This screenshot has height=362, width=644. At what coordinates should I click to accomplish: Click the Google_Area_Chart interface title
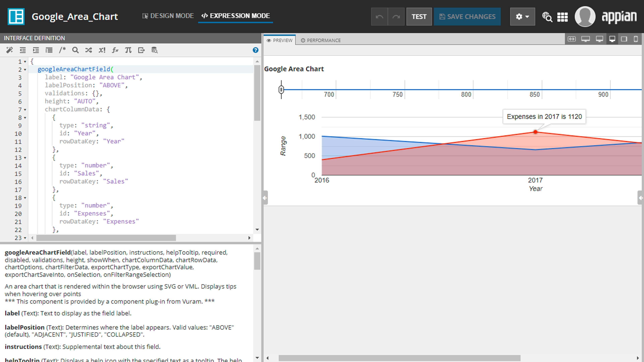click(75, 16)
